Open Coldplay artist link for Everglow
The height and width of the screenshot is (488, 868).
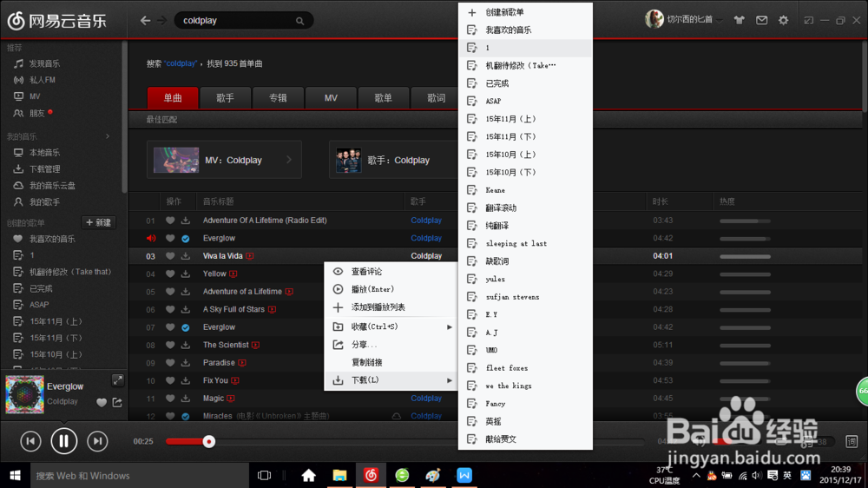pyautogui.click(x=426, y=238)
